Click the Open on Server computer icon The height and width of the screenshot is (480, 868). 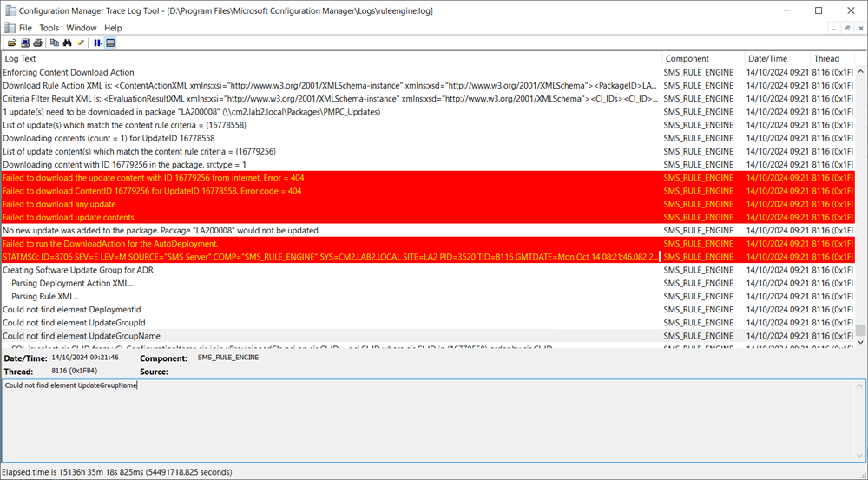pyautogui.click(x=25, y=43)
